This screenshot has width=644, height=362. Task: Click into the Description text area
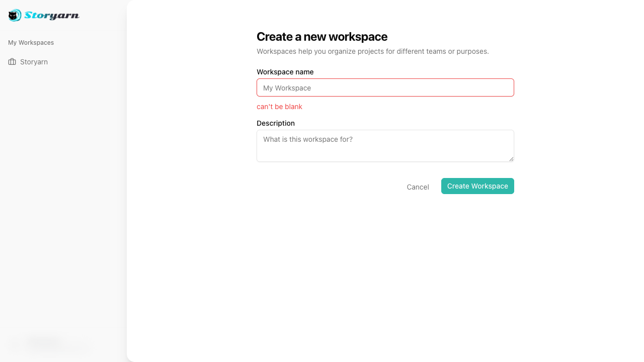point(385,146)
